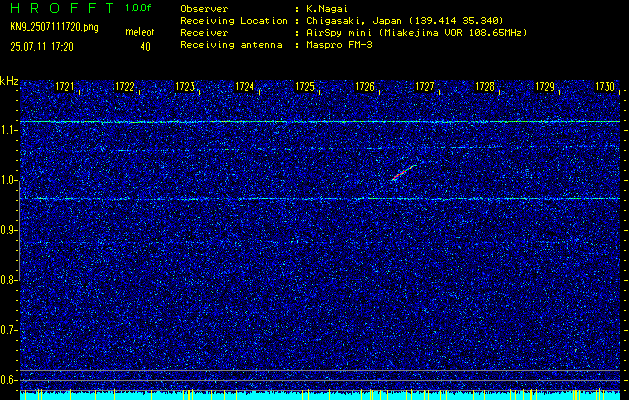This screenshot has width=629, height=400.
Task: Click the version label 1.00f
Action: coord(138,8)
